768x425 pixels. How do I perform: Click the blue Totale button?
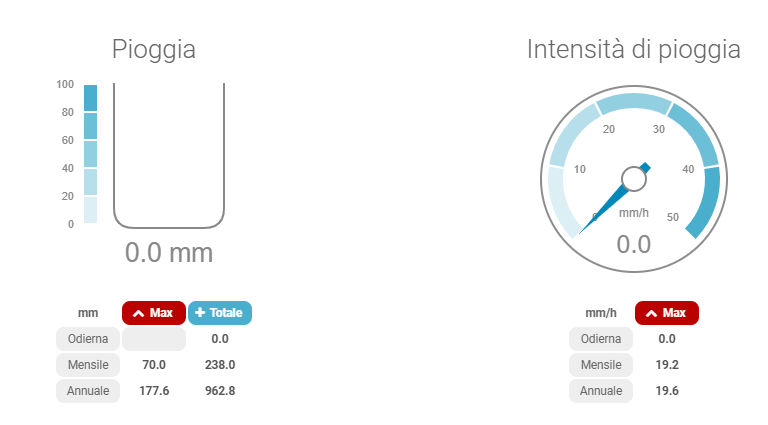coord(219,313)
